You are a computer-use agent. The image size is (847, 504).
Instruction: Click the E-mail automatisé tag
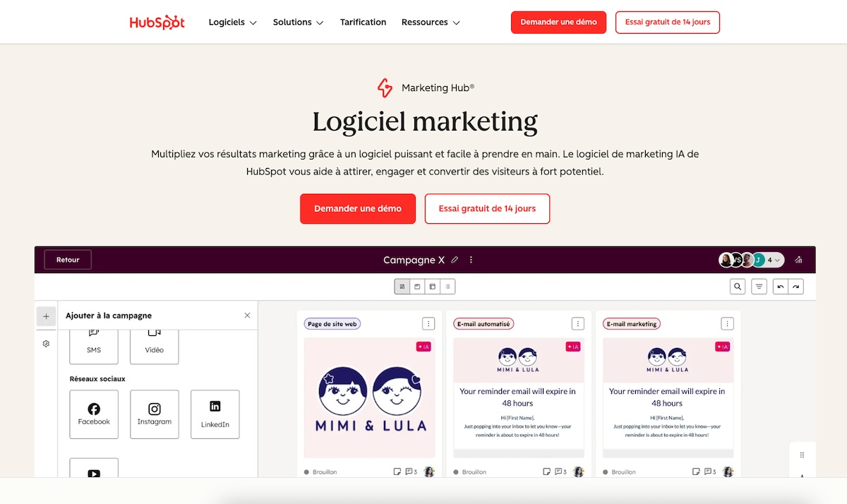[x=483, y=324]
